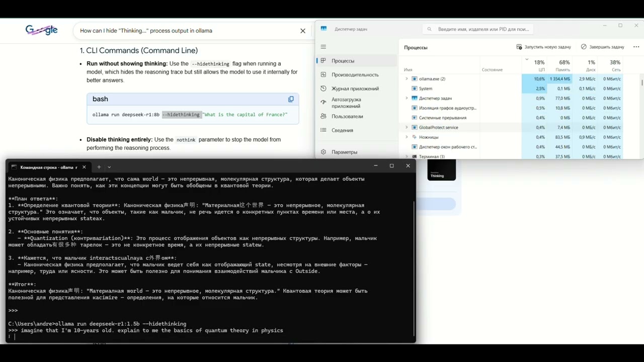Click the 'Run without showing thinking:' bold text

point(127,63)
